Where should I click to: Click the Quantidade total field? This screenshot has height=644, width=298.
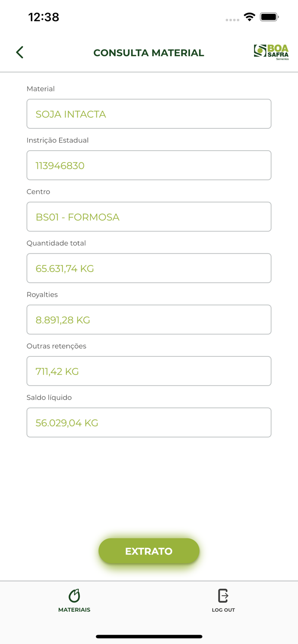149,268
